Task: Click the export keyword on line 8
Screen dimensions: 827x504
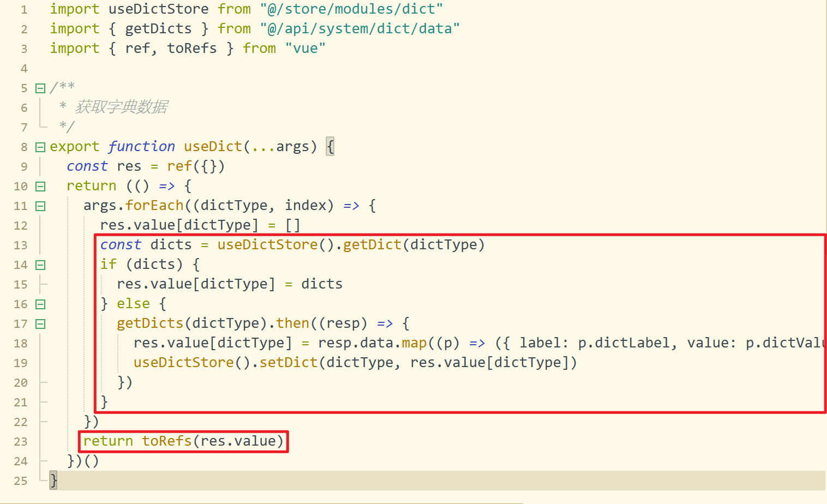Action: point(75,147)
